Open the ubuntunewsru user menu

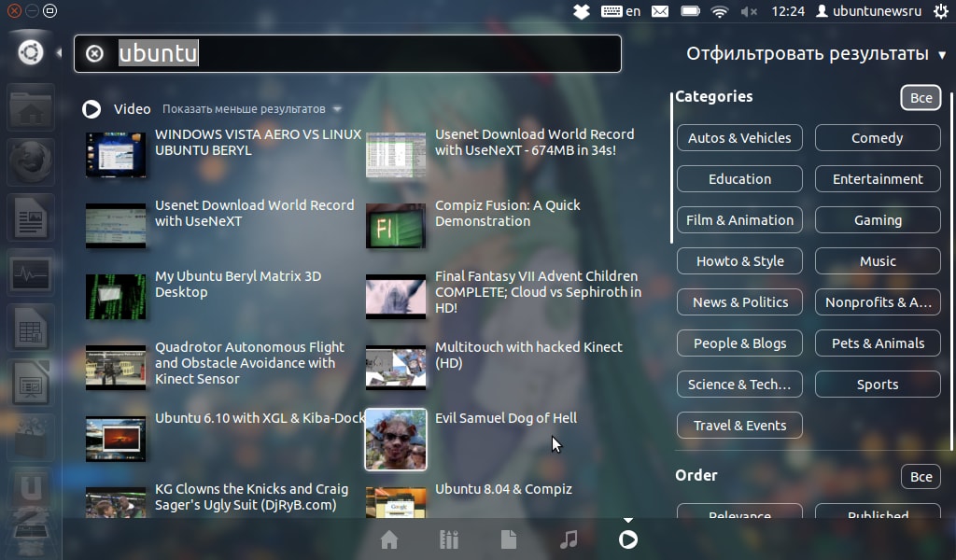click(x=869, y=11)
